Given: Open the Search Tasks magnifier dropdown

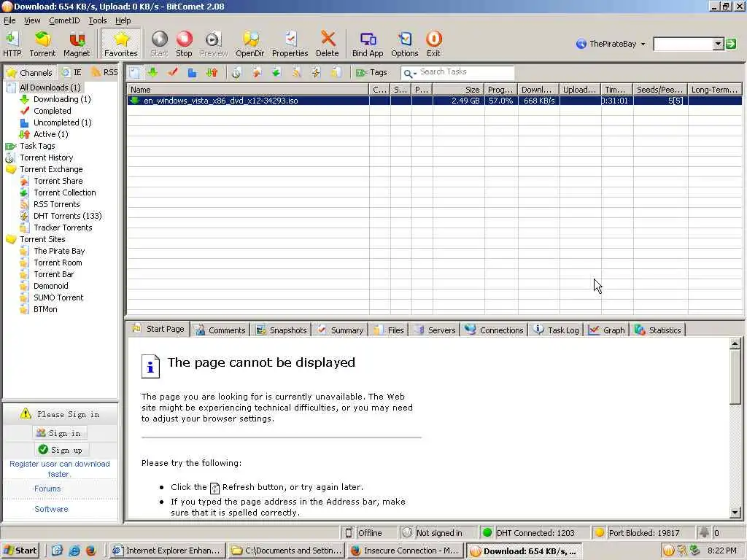Looking at the screenshot, I should pos(410,73).
